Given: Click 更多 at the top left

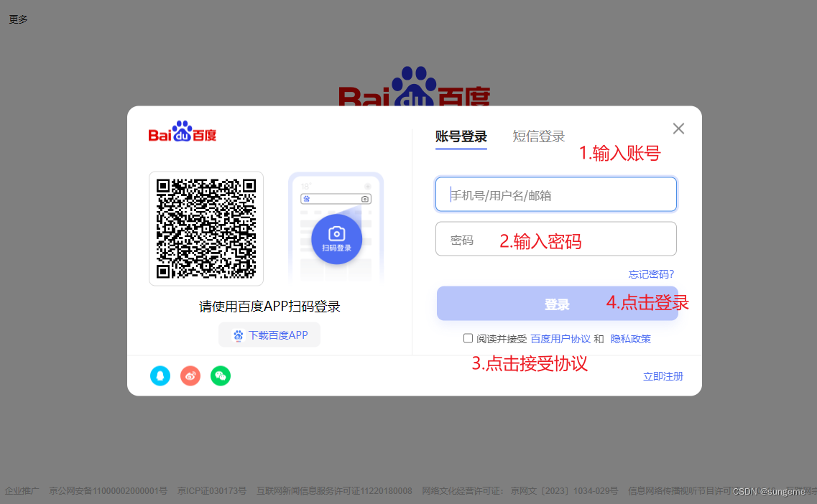Looking at the screenshot, I should click(x=18, y=19).
